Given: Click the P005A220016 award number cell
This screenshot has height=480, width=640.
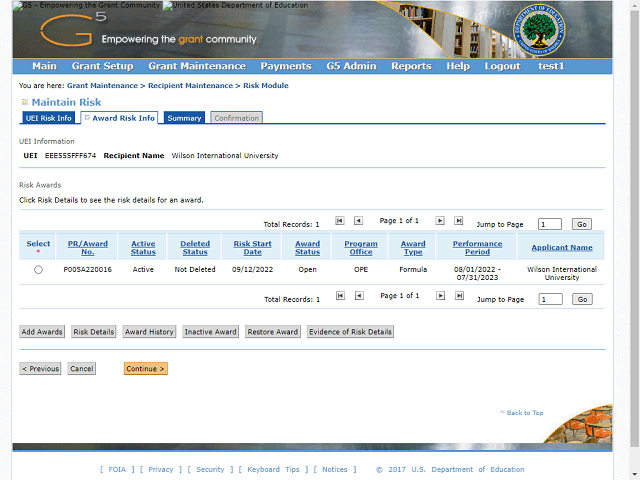Looking at the screenshot, I should click(x=87, y=270).
